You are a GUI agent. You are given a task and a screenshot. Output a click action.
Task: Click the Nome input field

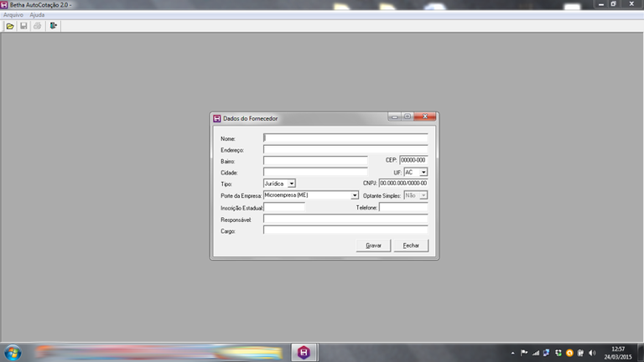coord(345,138)
